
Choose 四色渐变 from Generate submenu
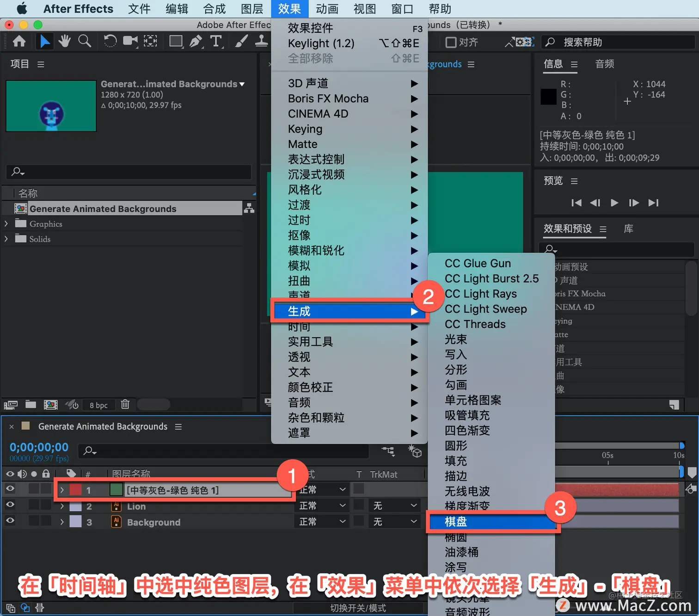[x=467, y=431]
